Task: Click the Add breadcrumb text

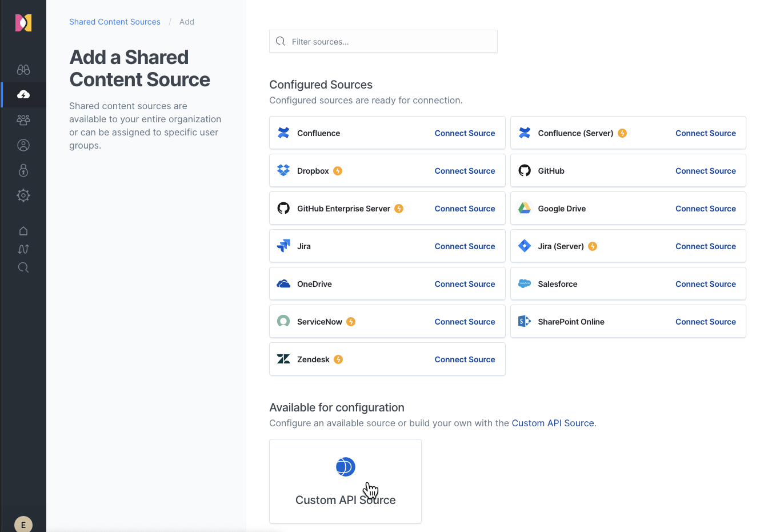Action: [187, 22]
